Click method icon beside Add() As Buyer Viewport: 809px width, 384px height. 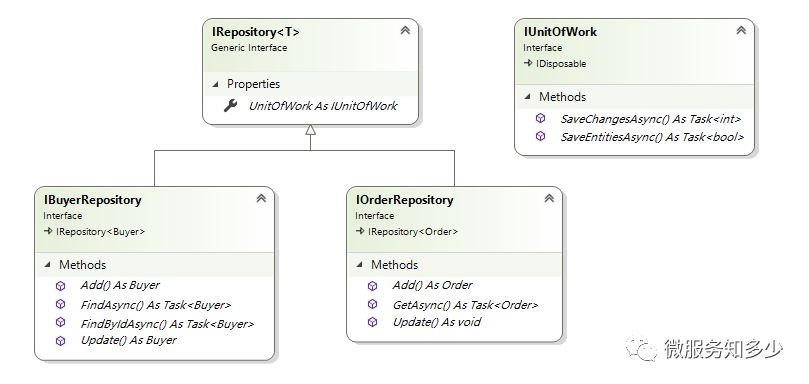coord(60,285)
